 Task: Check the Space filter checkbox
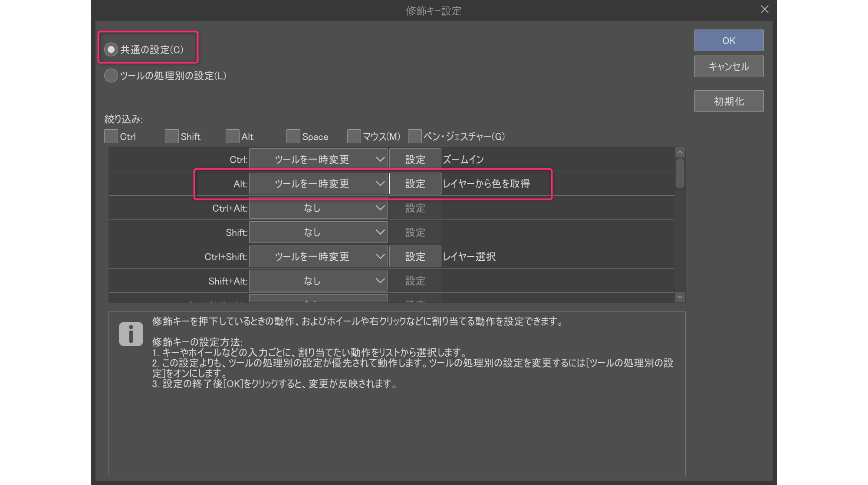[x=293, y=136]
